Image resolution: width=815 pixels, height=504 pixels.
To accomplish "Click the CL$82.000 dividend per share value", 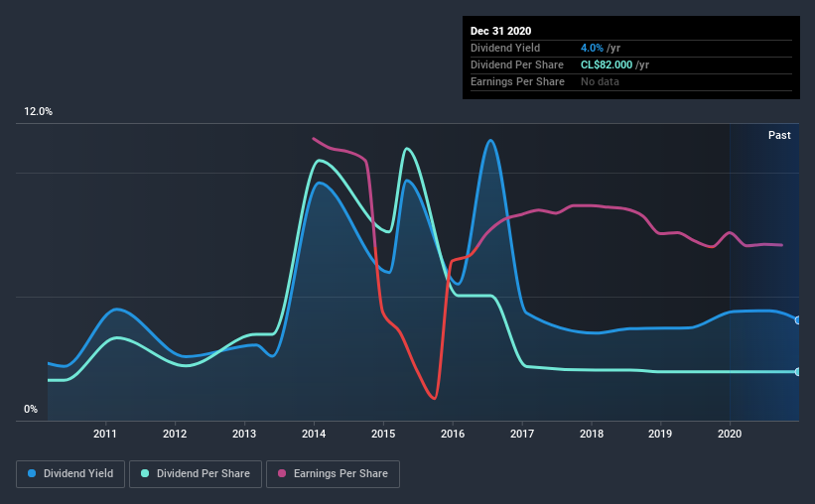I will [x=607, y=64].
